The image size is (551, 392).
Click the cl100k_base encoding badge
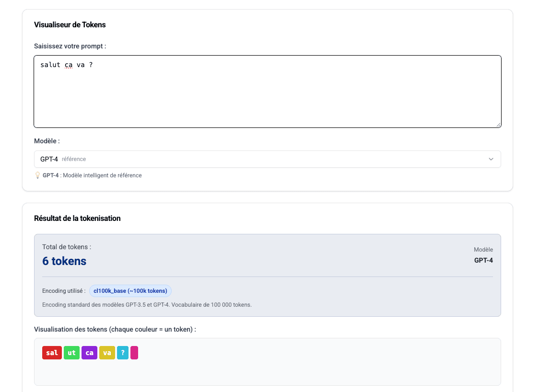(130, 290)
